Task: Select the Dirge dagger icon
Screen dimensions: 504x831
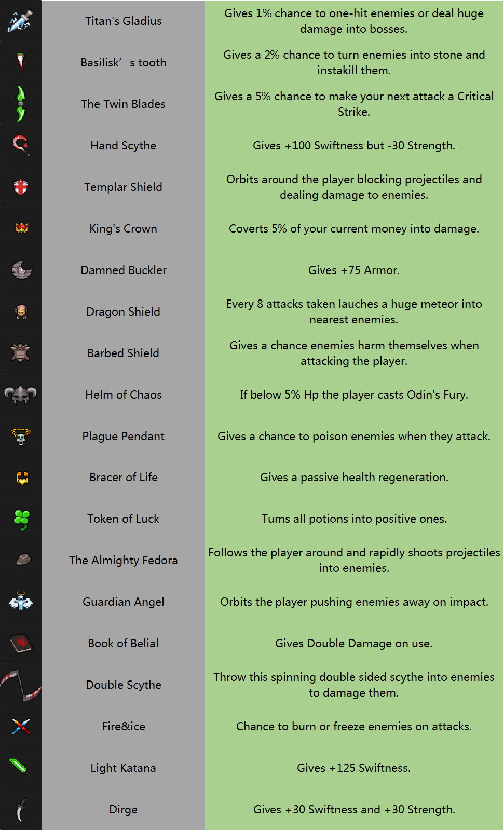Action: point(20,810)
